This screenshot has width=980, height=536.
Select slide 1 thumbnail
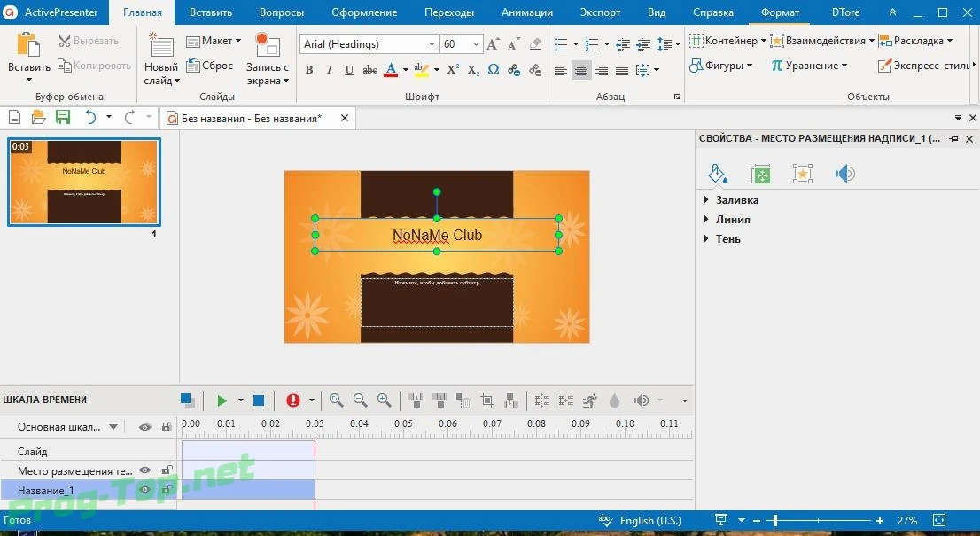pyautogui.click(x=84, y=182)
